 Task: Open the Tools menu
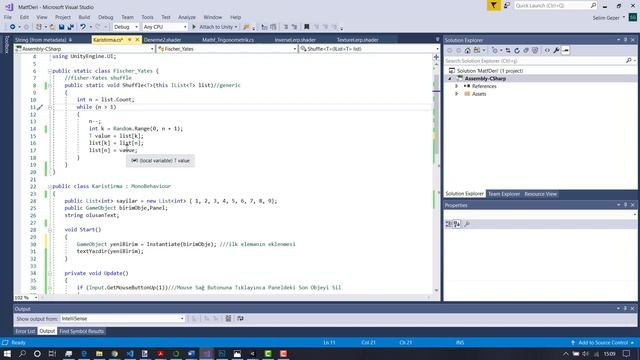(147, 17)
